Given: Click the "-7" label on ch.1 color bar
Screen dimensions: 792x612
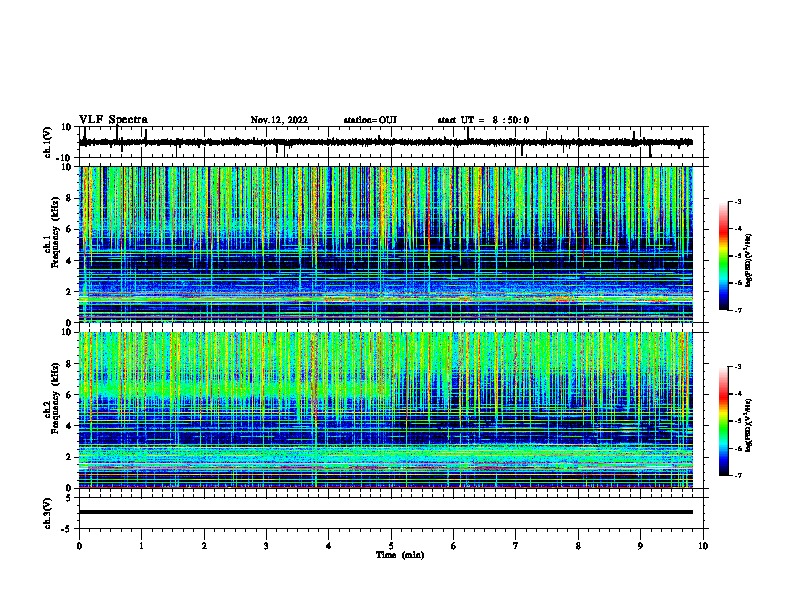Looking at the screenshot, I should pyautogui.click(x=738, y=310).
